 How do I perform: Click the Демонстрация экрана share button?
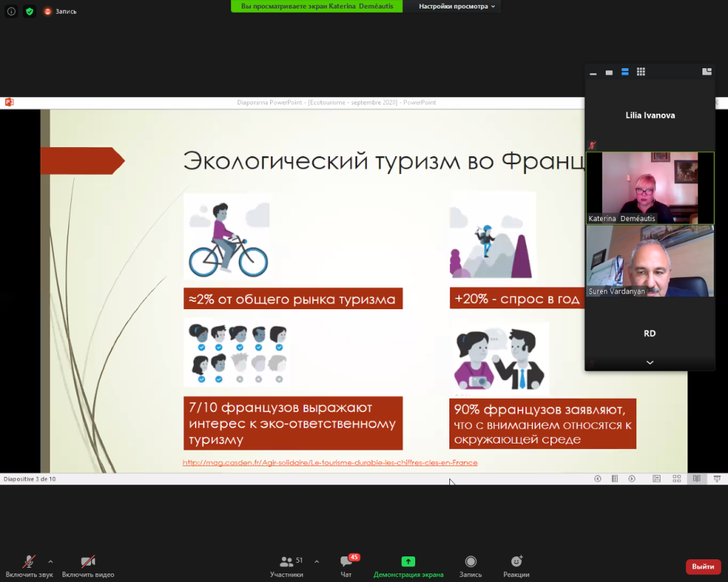coord(408,566)
